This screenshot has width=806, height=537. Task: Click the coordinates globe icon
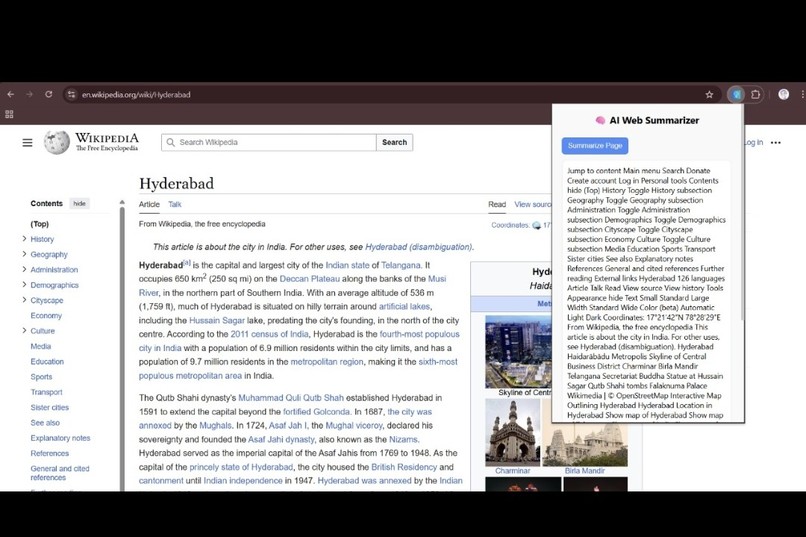[536, 225]
